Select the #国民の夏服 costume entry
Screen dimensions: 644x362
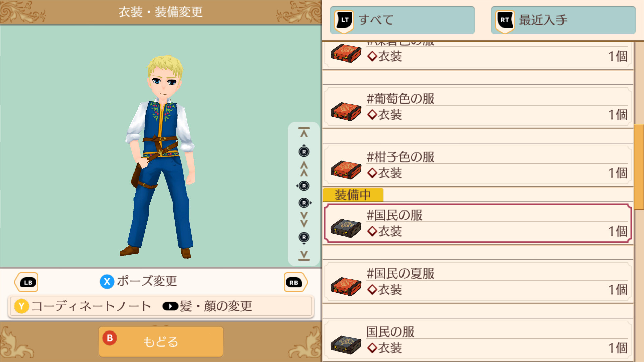click(x=478, y=282)
